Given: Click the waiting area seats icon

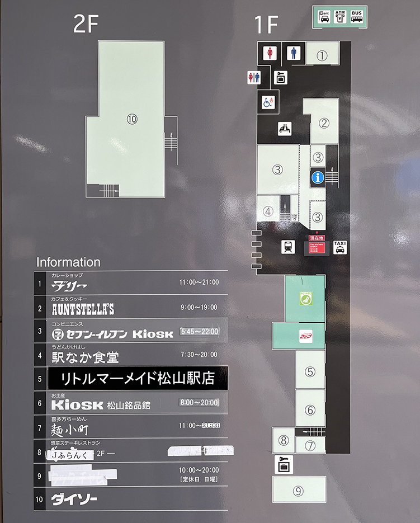Looking at the screenshot, I should [285, 129].
